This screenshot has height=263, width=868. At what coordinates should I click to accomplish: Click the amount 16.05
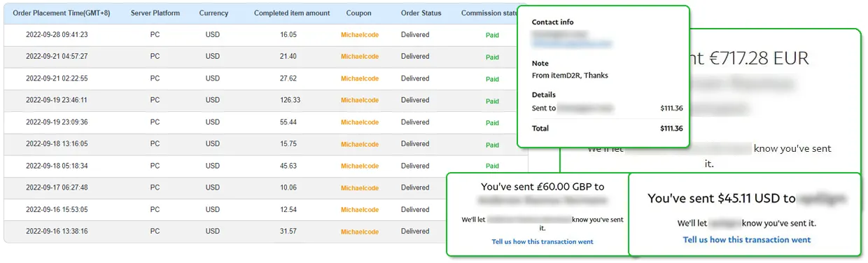tap(288, 34)
